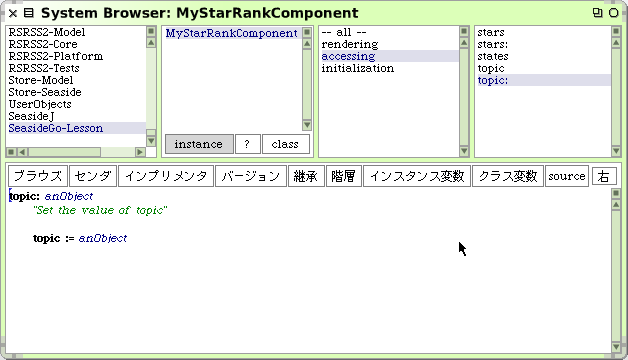Click the センダ senders button

click(93, 176)
